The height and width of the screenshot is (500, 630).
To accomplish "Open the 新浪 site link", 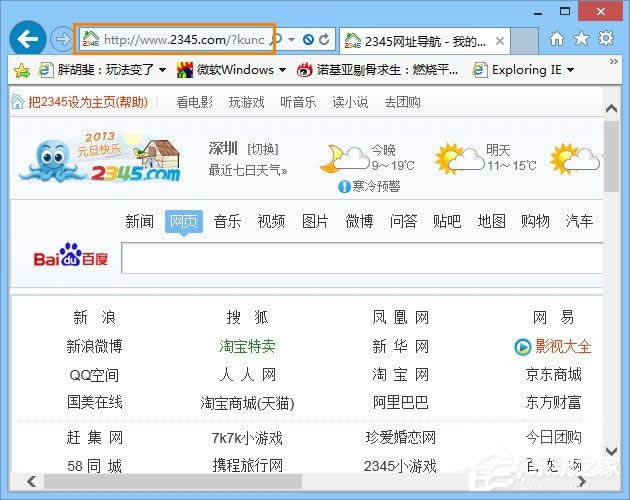I will (94, 318).
